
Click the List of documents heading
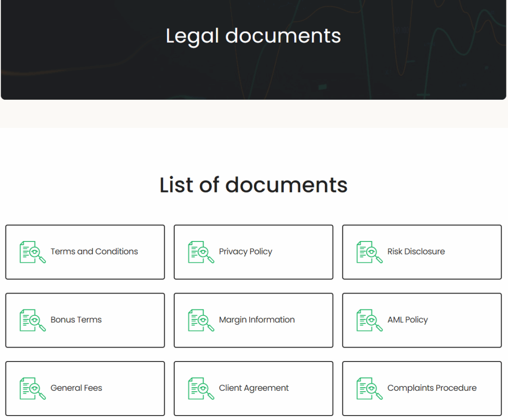click(254, 185)
